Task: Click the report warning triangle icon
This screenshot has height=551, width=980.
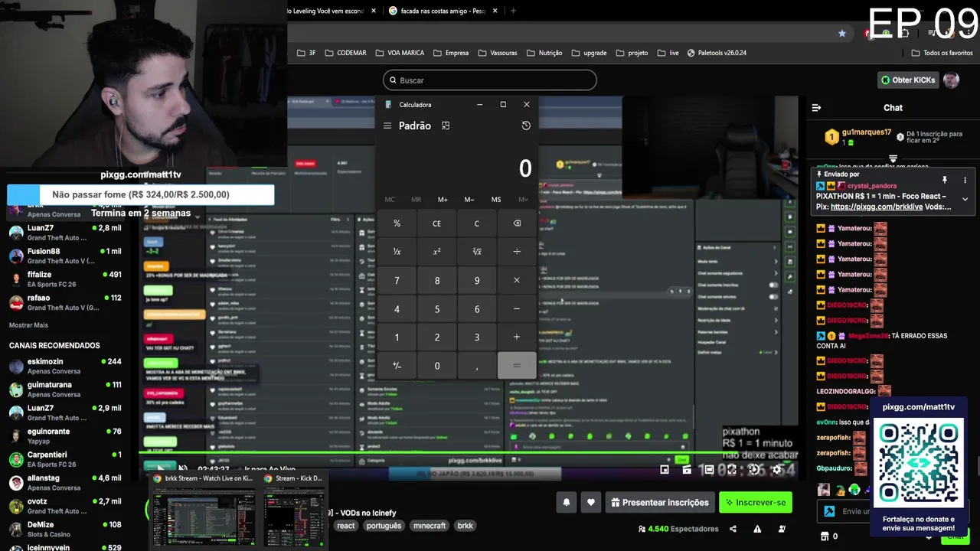Action: [757, 529]
